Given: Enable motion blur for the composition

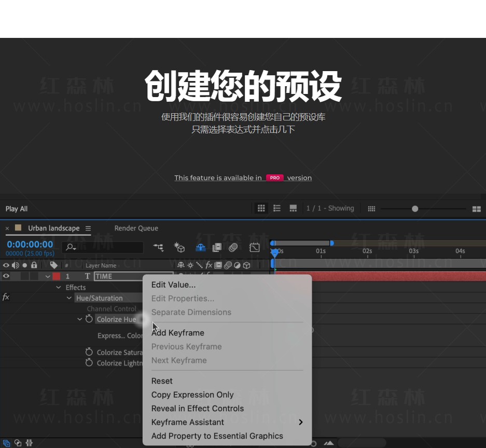Looking at the screenshot, I should [233, 247].
